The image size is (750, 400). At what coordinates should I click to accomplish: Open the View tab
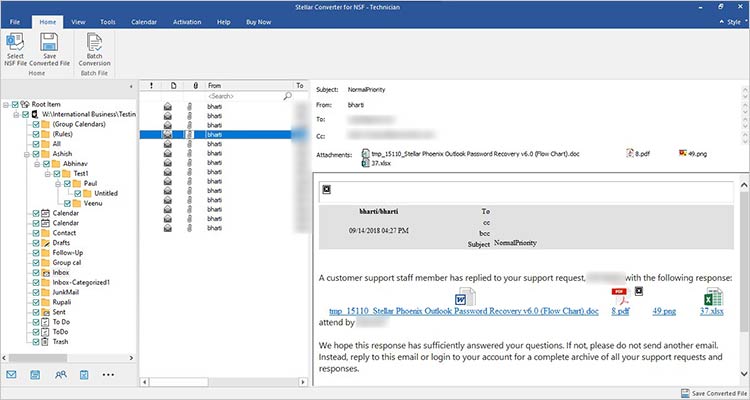(x=78, y=22)
